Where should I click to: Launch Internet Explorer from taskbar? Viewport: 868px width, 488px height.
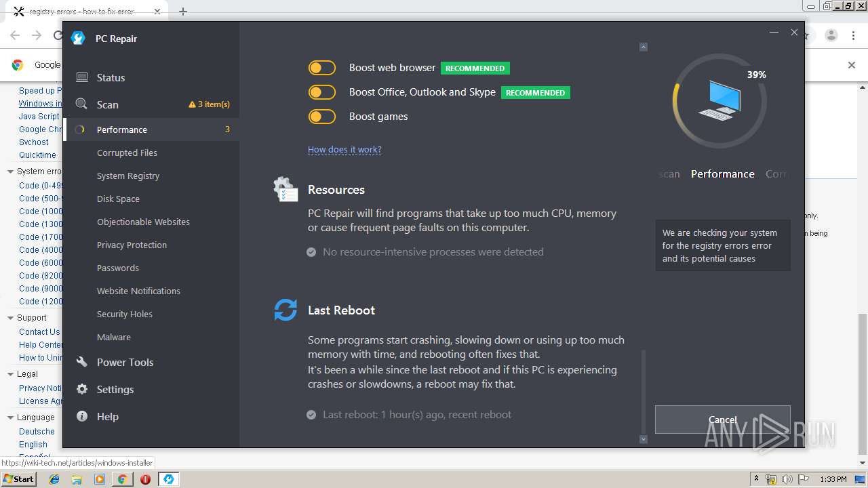pyautogui.click(x=54, y=479)
